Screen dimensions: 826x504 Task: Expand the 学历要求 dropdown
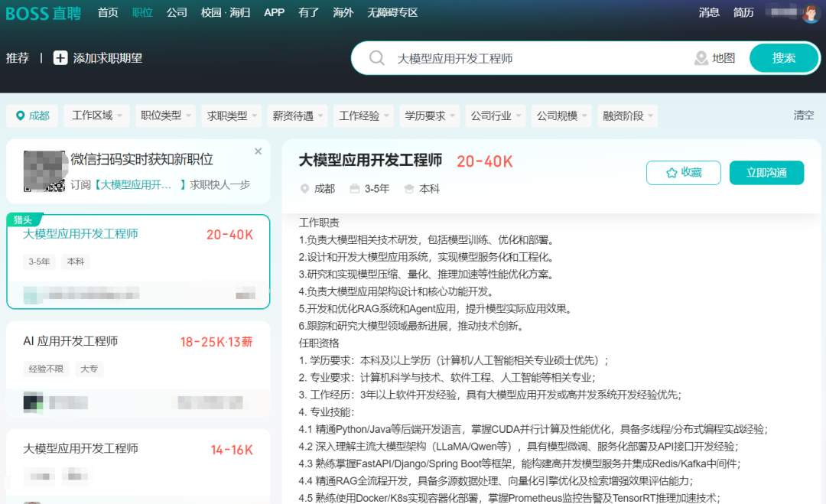point(430,115)
